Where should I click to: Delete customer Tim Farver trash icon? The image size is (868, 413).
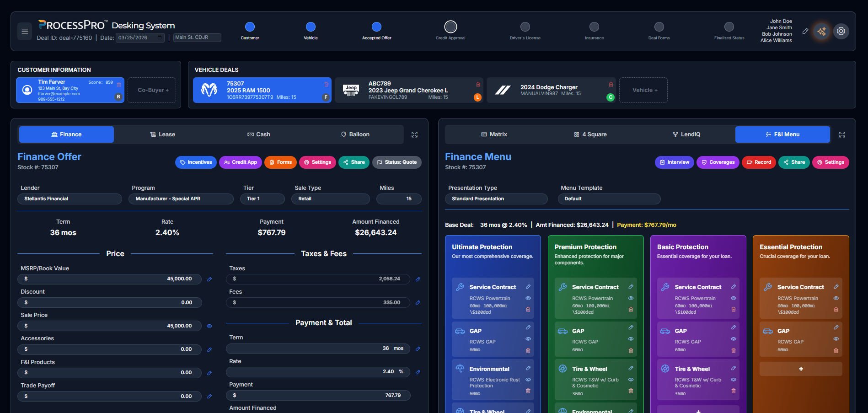coord(119,85)
